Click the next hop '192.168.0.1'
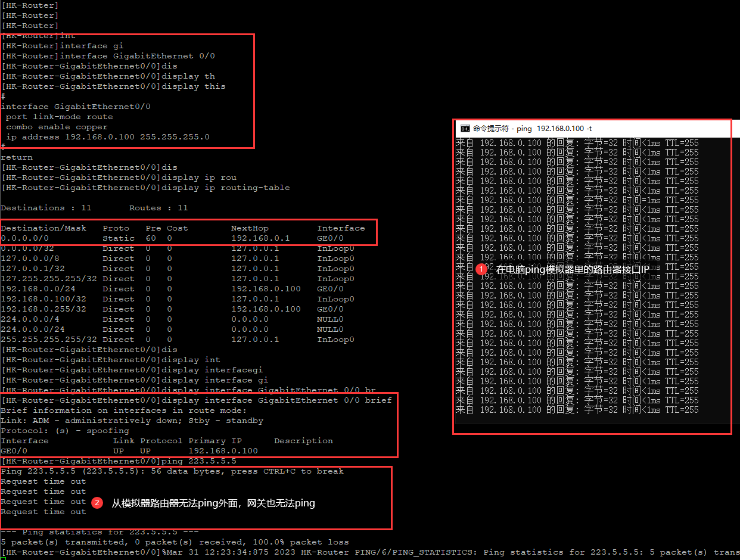The image size is (740, 560). [260, 238]
